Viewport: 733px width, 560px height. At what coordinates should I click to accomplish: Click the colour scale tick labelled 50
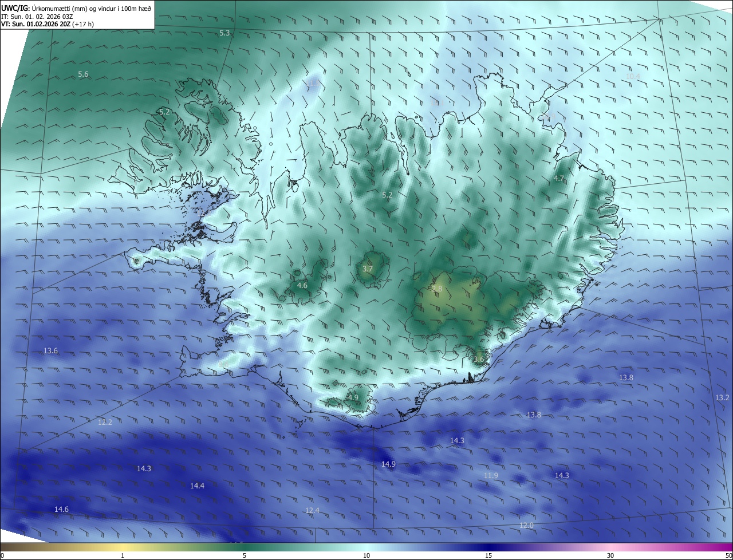728,555
